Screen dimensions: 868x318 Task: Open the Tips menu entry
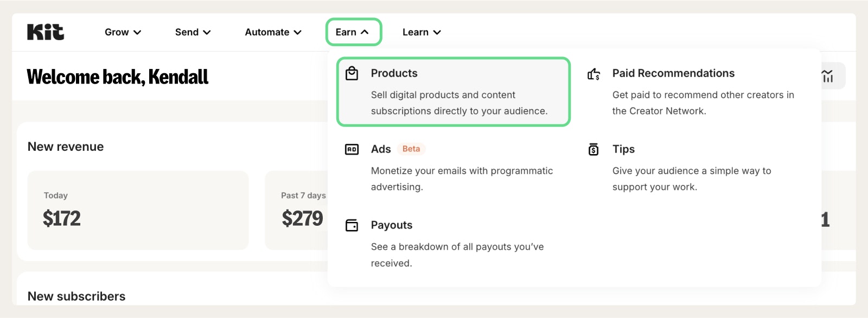coord(623,149)
